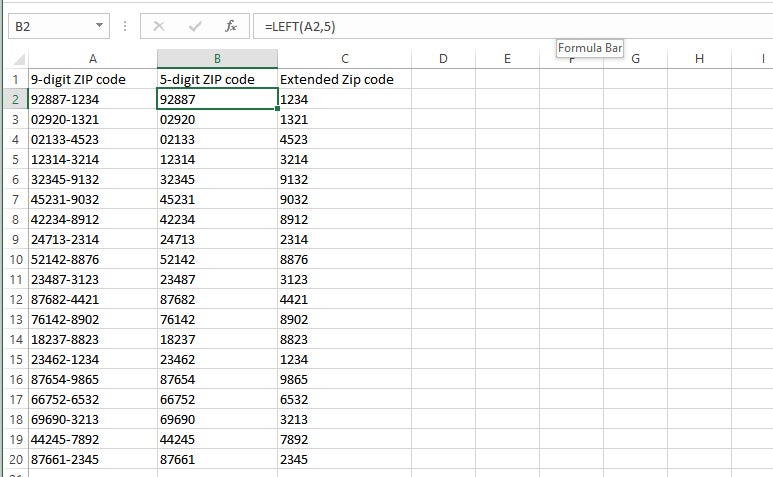Open the Name Box dropdown arrow
This screenshot has height=477, width=773.
99,26
